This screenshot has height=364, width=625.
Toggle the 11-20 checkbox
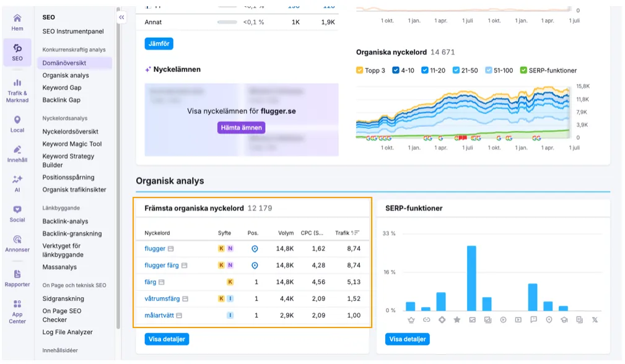pos(424,71)
